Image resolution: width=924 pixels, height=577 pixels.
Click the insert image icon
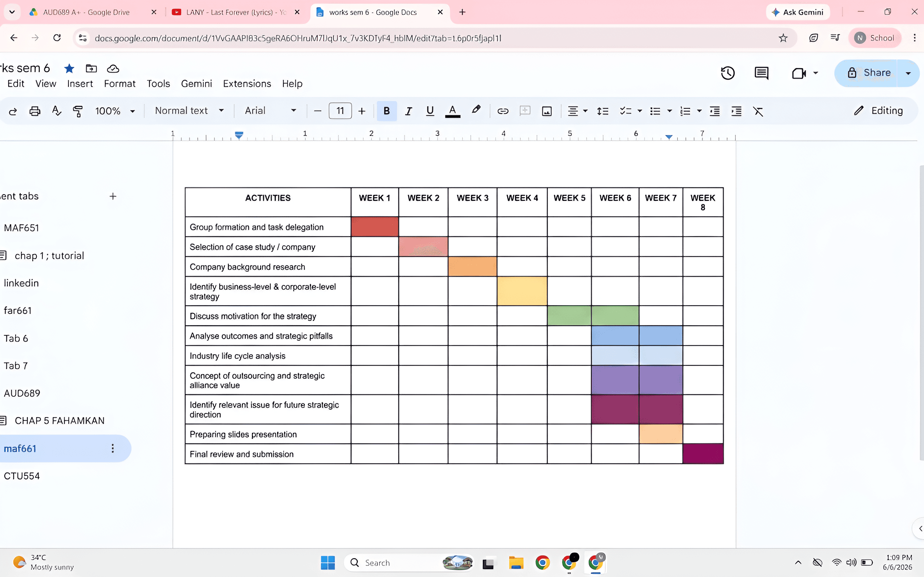(547, 111)
